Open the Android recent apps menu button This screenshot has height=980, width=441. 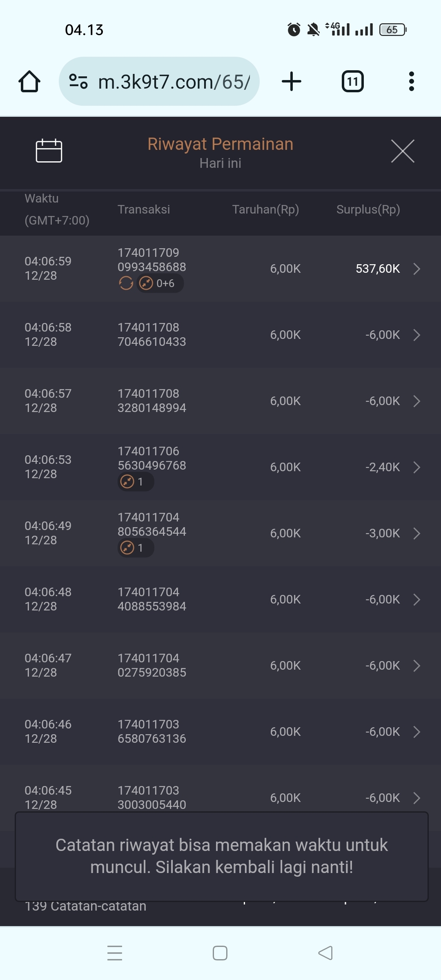pos(115,953)
